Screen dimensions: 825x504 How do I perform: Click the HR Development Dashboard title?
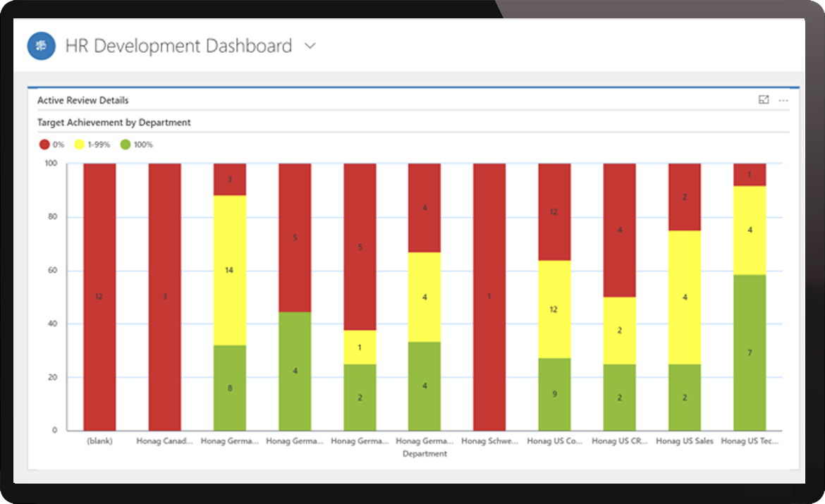point(178,47)
